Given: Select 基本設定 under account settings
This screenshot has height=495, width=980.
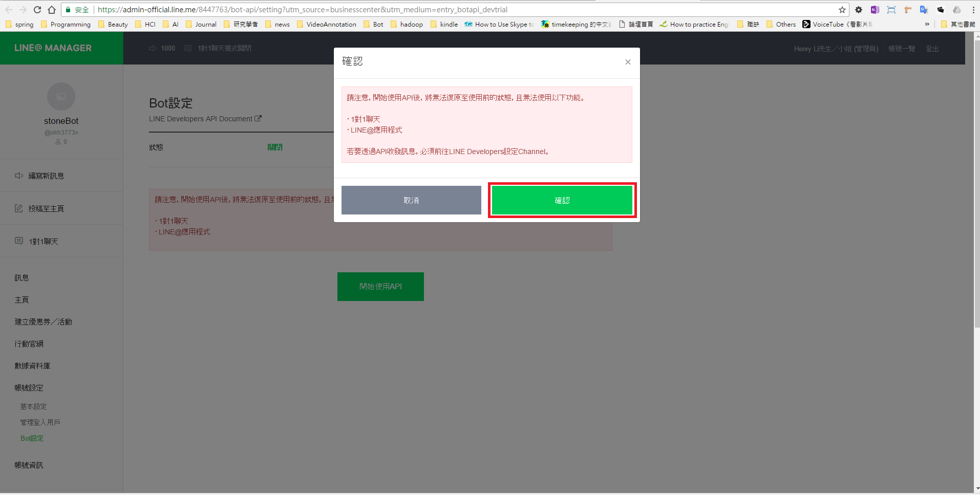Looking at the screenshot, I should coord(33,406).
